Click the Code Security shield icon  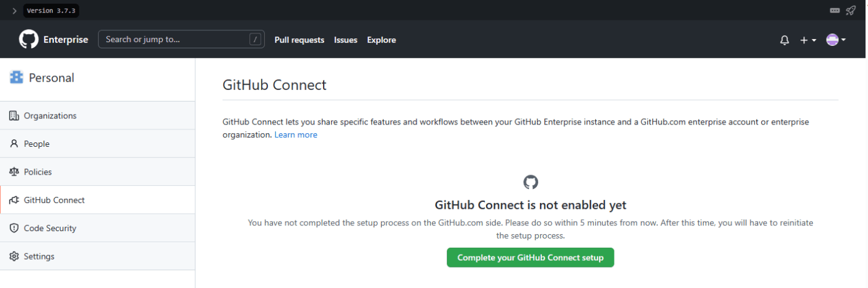pyautogui.click(x=14, y=228)
